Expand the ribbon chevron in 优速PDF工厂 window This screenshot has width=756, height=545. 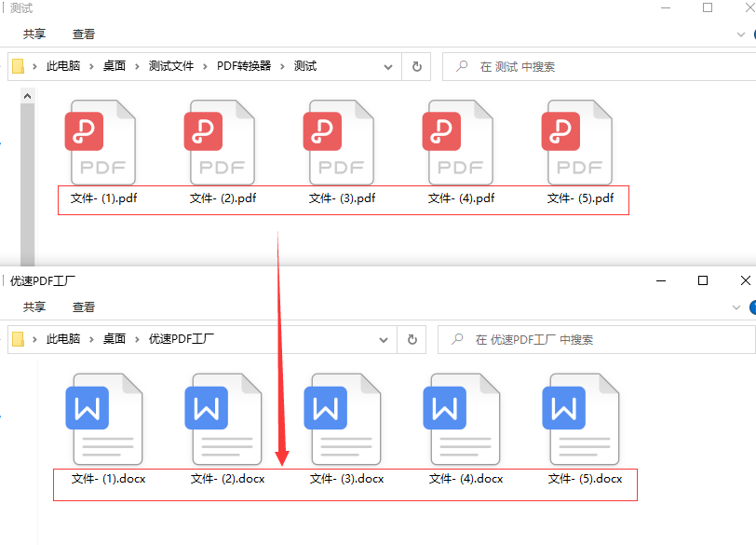736,307
